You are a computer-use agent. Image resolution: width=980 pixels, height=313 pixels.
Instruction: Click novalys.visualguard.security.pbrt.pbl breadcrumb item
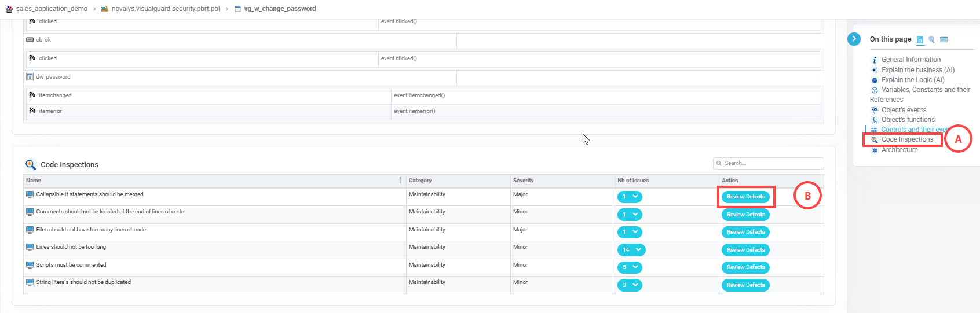click(x=166, y=9)
